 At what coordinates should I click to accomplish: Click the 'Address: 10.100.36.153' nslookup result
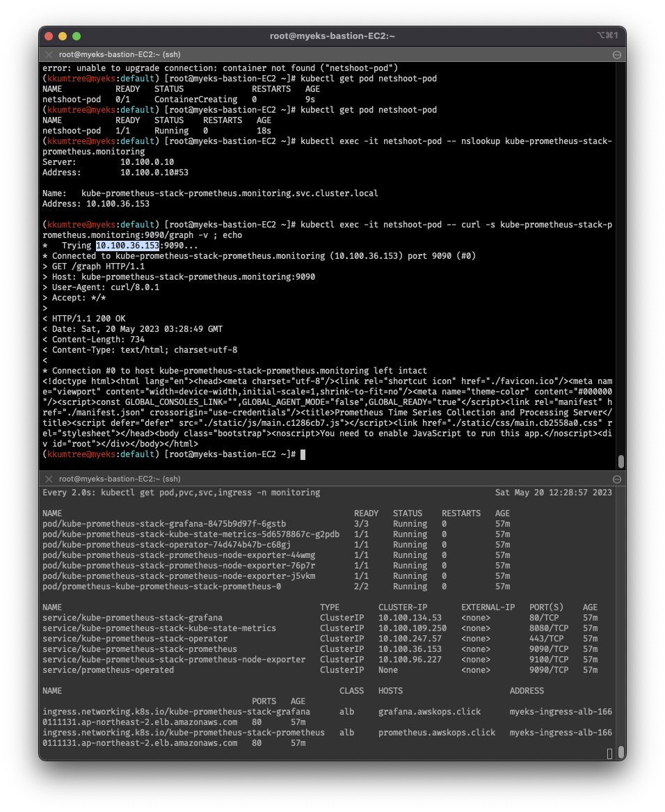tap(96, 204)
